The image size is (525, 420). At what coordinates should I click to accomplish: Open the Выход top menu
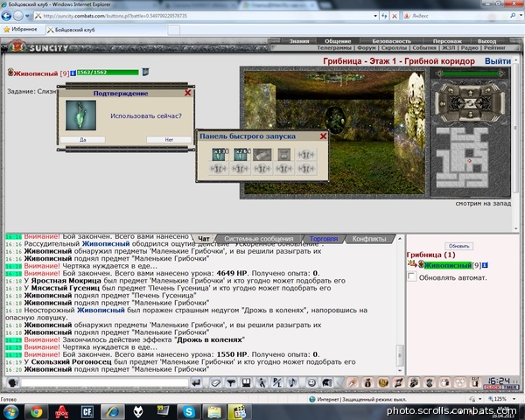(x=486, y=41)
